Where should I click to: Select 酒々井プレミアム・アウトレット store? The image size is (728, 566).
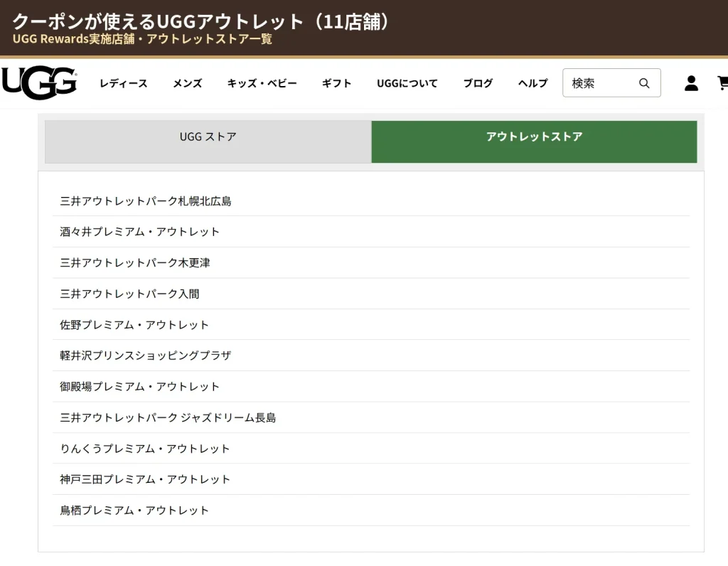tap(371, 231)
